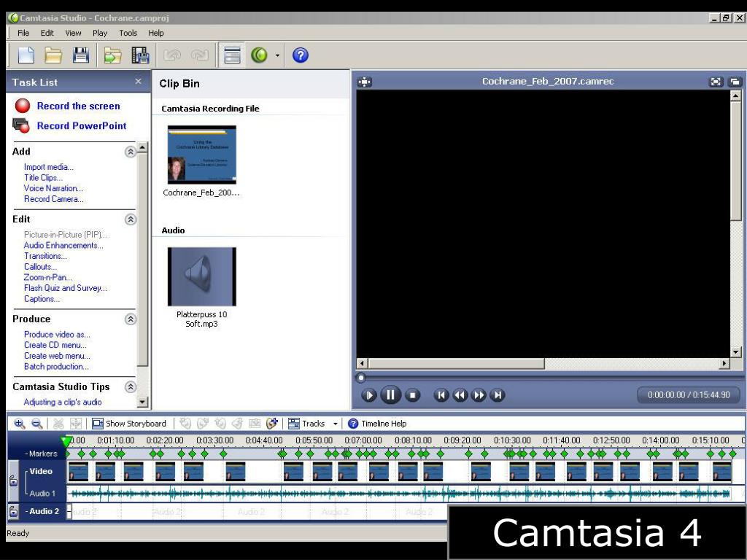Click the Stop playback button
This screenshot has width=747, height=560.
point(413,394)
